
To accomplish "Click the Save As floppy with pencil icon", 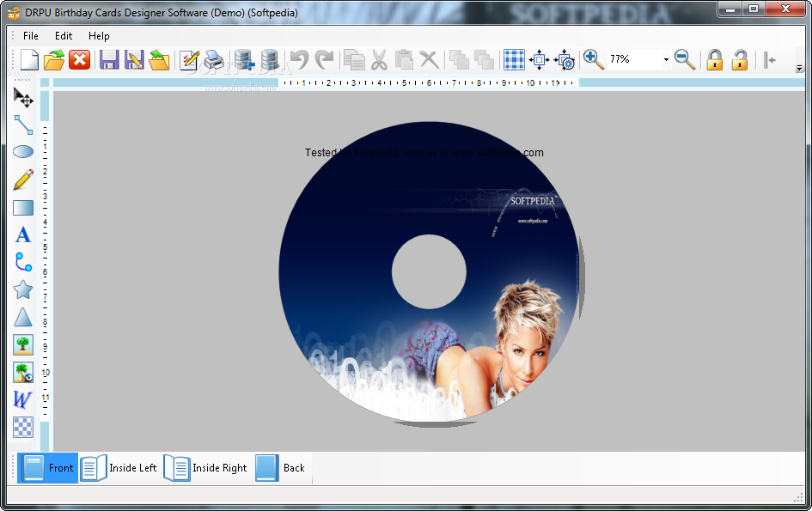I will pos(134,59).
